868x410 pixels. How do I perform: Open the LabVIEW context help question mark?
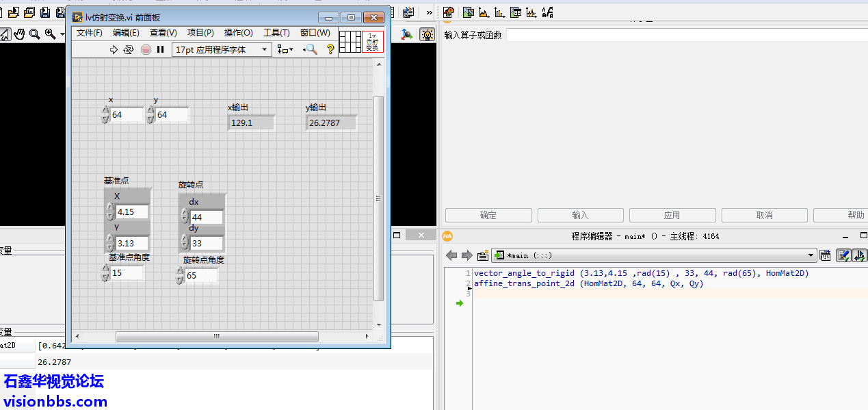point(330,49)
